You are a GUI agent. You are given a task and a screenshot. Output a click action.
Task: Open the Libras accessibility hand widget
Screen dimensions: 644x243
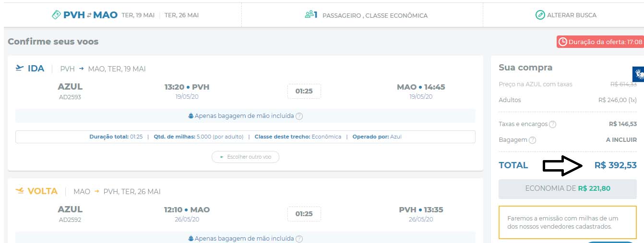click(638, 74)
